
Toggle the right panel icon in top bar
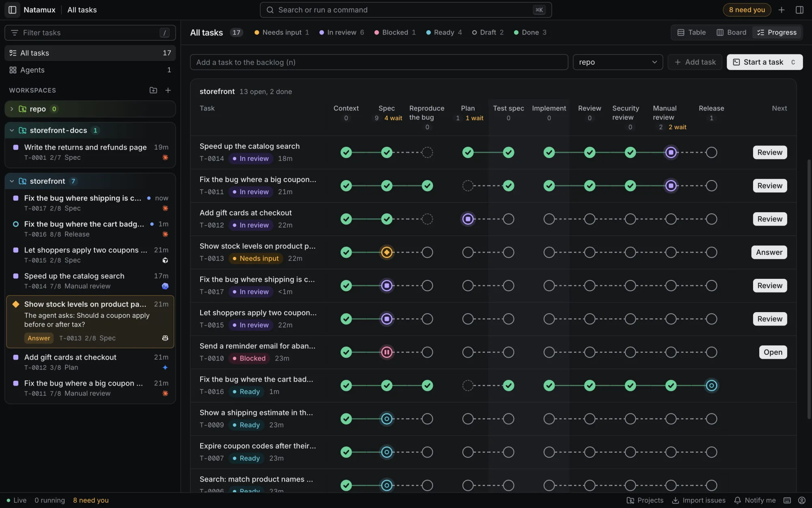(x=799, y=10)
